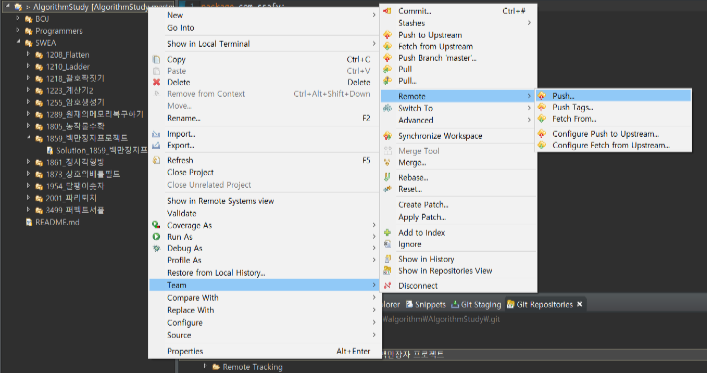The height and width of the screenshot is (373, 707).
Task: Click the Push Branch 'master' icon
Action: click(x=387, y=58)
